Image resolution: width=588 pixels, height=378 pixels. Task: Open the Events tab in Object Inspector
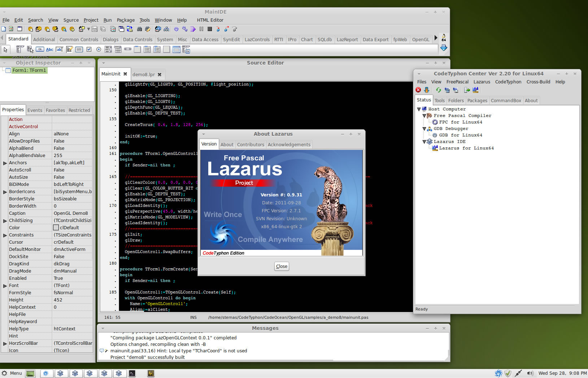click(35, 110)
